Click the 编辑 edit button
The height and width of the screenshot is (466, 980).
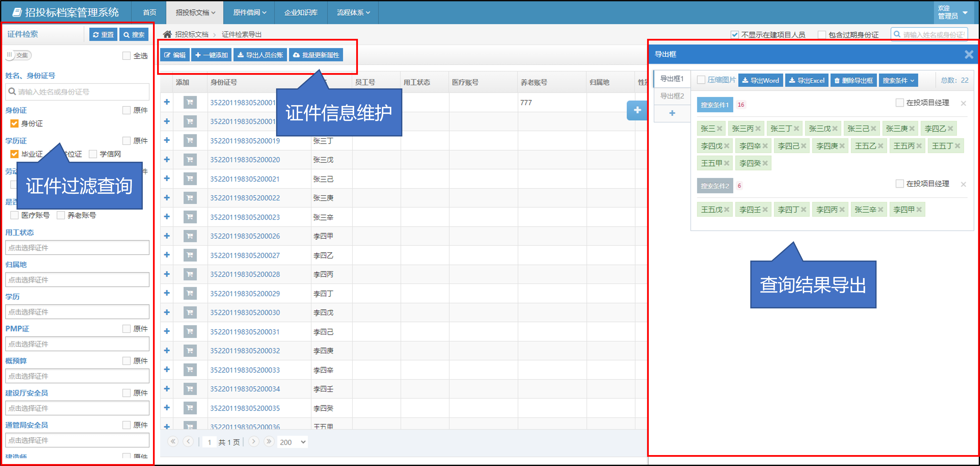point(175,55)
